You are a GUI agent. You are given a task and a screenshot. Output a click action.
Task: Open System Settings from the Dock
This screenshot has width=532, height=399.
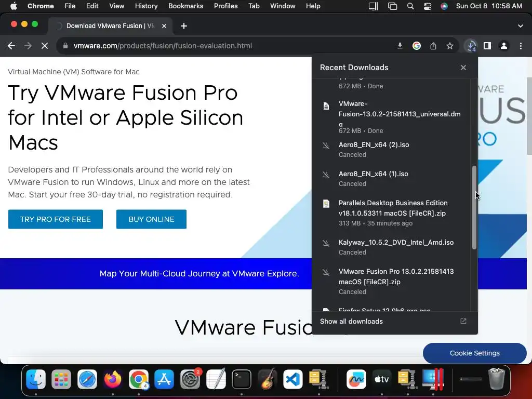pos(190,379)
